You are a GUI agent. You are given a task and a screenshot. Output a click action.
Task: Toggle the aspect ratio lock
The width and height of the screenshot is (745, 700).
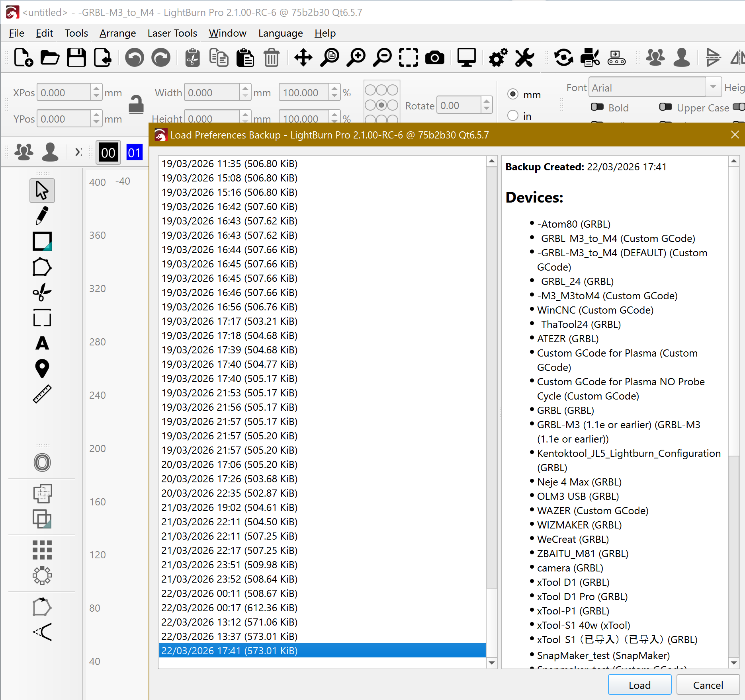point(136,105)
